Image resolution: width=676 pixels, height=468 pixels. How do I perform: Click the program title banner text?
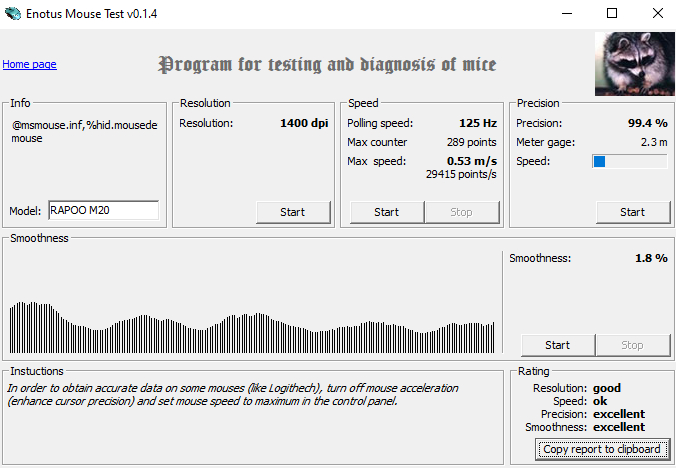point(327,65)
